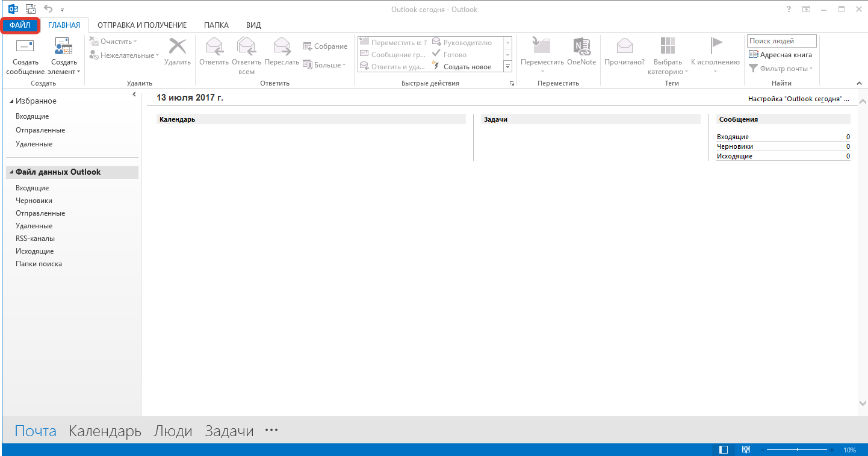
Task: Select Sent (Отправленные) in Favorites (Избранное)
Action: point(40,130)
